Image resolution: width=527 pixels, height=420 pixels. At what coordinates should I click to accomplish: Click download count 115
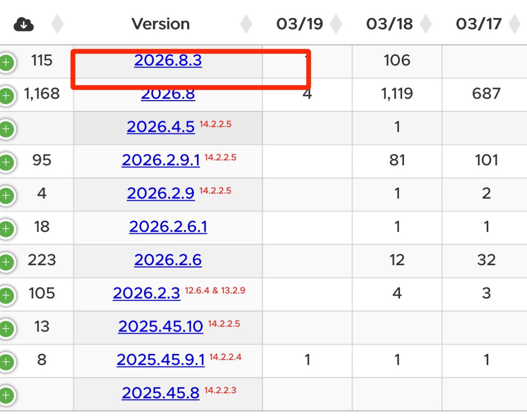pos(42,61)
